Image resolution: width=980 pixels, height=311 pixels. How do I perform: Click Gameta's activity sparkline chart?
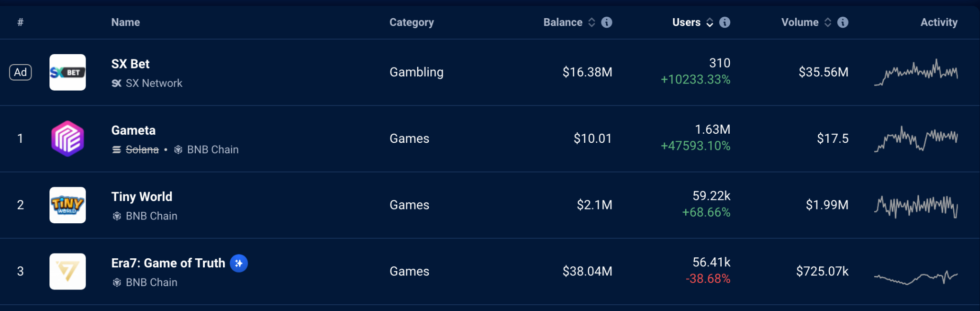(x=916, y=138)
